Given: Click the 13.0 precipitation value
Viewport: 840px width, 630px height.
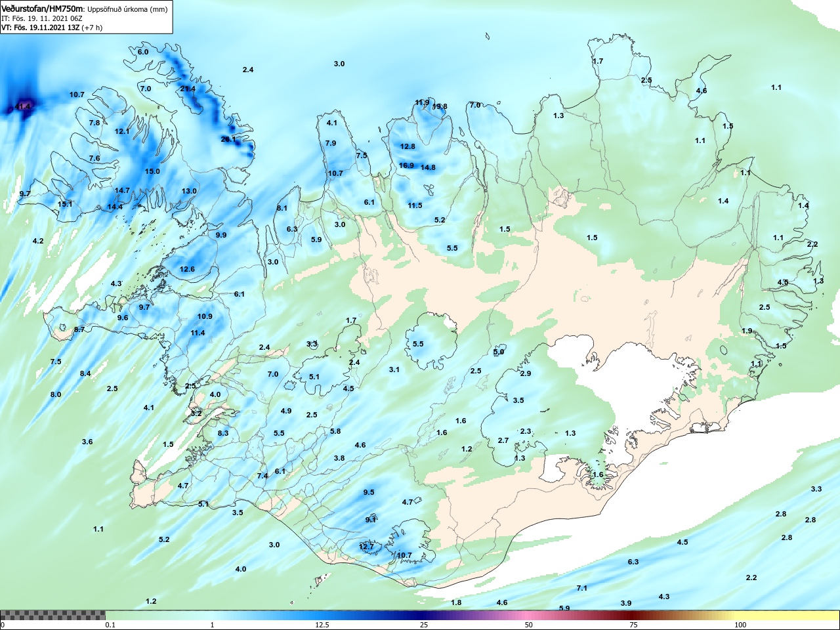Looking at the screenshot, I should (x=189, y=191).
